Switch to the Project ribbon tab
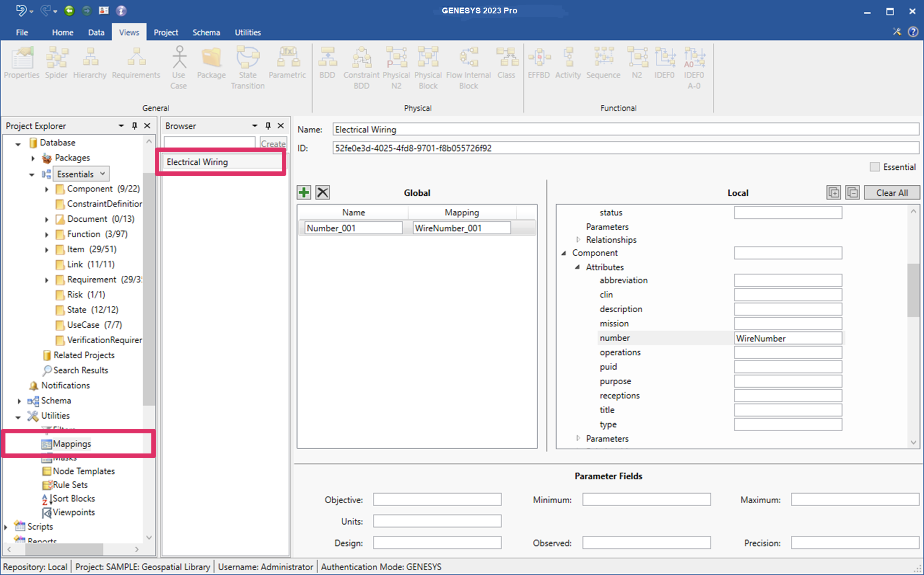Image resolution: width=924 pixels, height=575 pixels. [x=166, y=32]
